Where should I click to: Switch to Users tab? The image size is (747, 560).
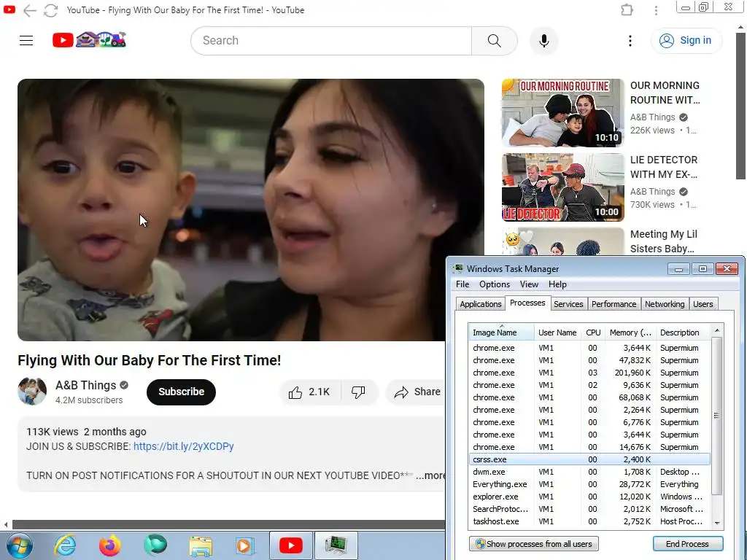(703, 304)
